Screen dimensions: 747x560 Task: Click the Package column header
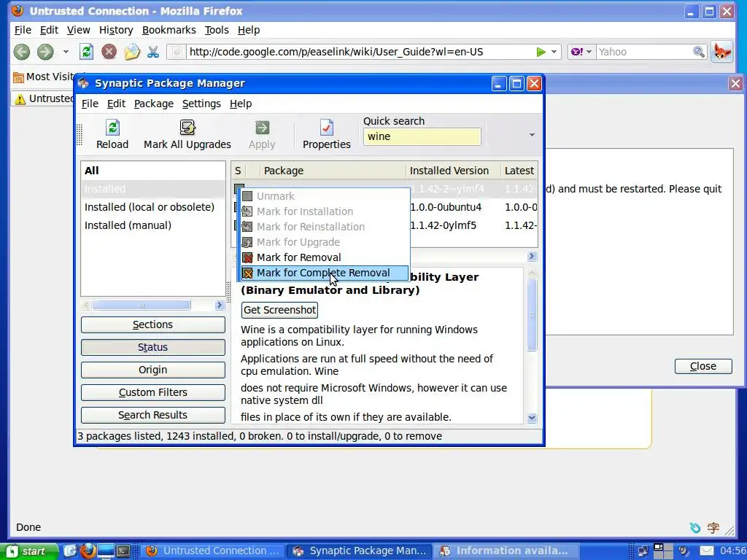point(333,171)
